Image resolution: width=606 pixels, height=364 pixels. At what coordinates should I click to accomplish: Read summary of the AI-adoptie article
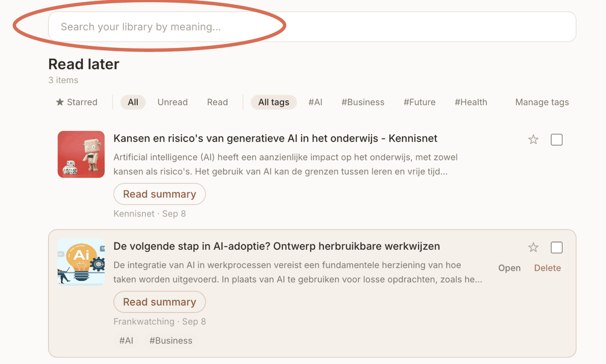click(159, 302)
